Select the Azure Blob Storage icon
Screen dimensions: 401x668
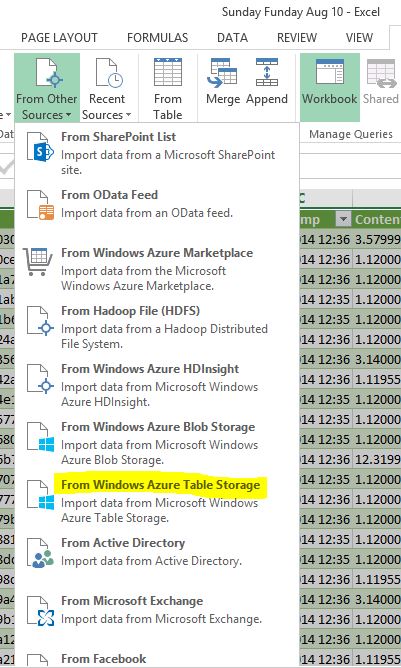[x=40, y=437]
